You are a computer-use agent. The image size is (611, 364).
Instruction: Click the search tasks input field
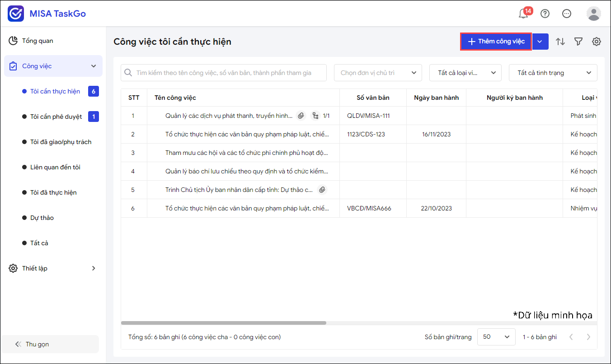[224, 73]
